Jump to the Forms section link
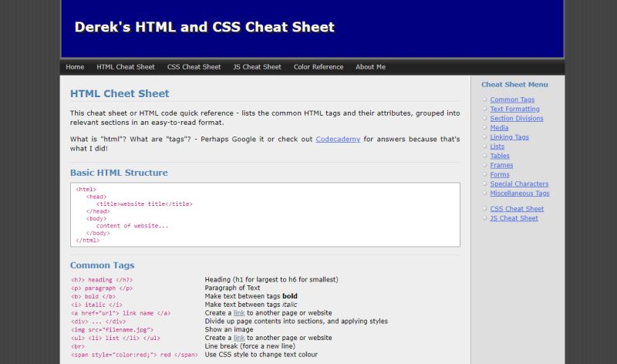 [x=499, y=175]
